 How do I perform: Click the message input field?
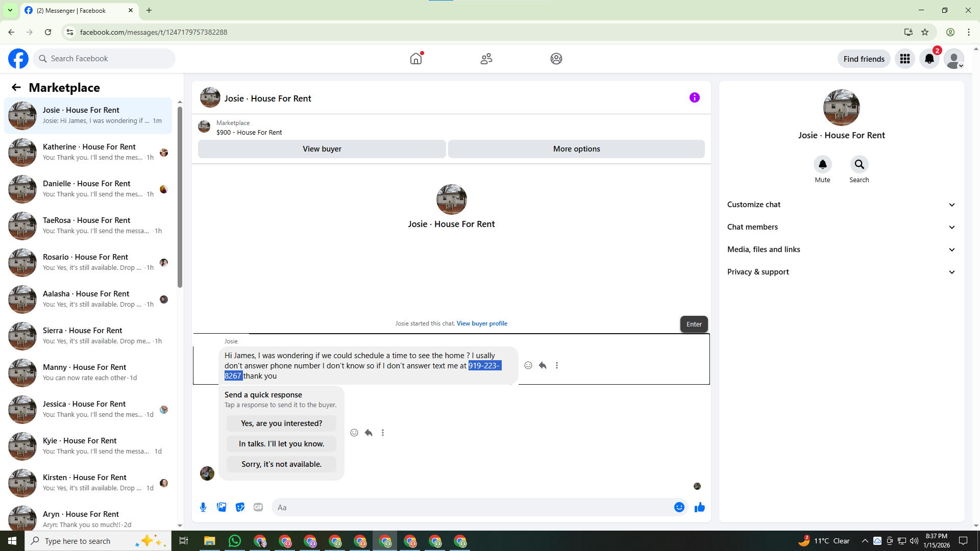tap(470, 507)
